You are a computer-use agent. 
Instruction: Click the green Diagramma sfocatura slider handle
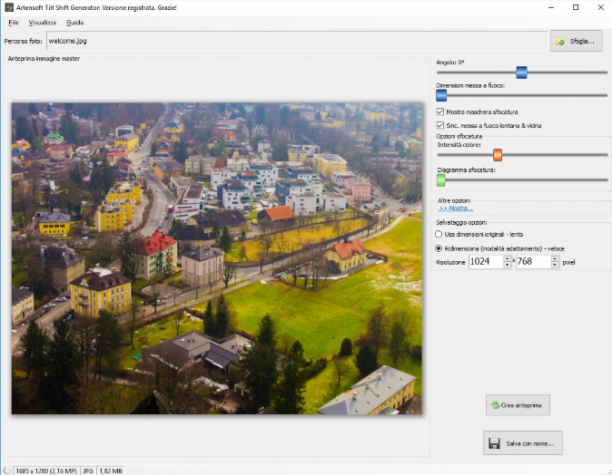coord(441,180)
